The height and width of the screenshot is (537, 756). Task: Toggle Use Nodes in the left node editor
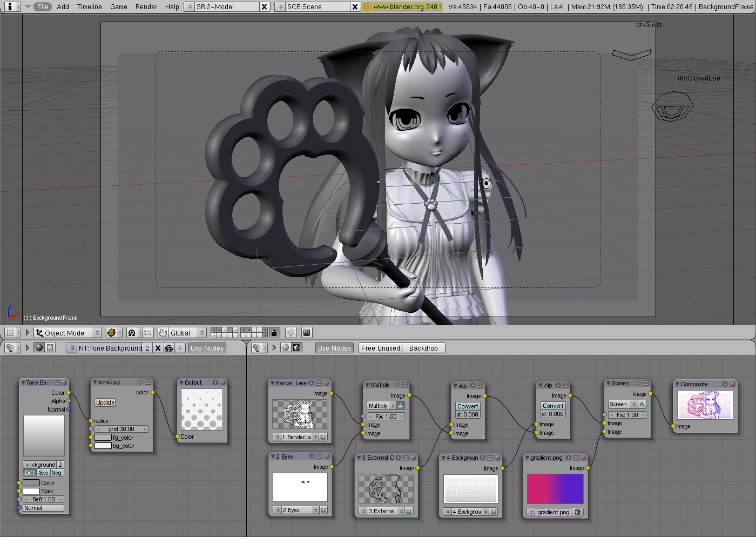tap(207, 348)
